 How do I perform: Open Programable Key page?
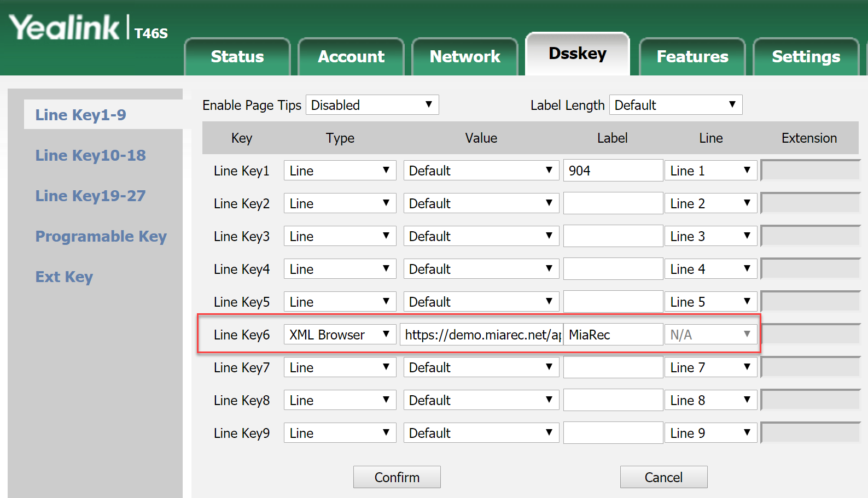coord(101,236)
